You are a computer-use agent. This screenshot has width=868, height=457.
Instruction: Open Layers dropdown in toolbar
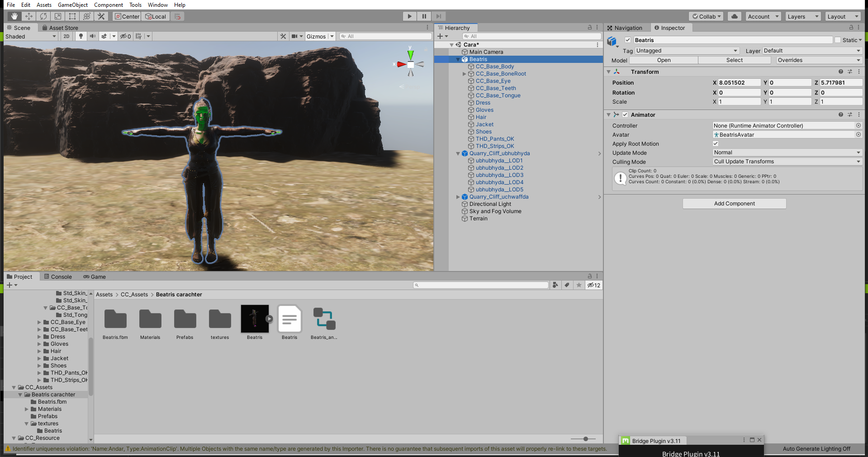pos(803,16)
